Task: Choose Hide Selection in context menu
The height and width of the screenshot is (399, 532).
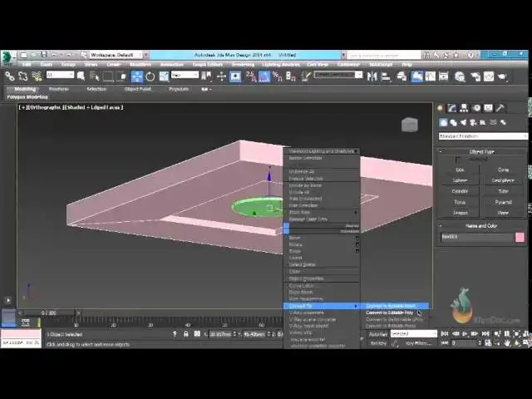Action: coord(303,205)
